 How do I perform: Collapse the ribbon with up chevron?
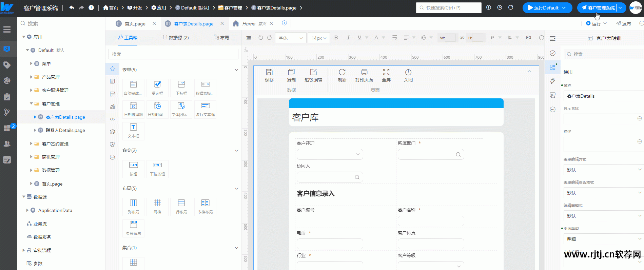pos(529,71)
